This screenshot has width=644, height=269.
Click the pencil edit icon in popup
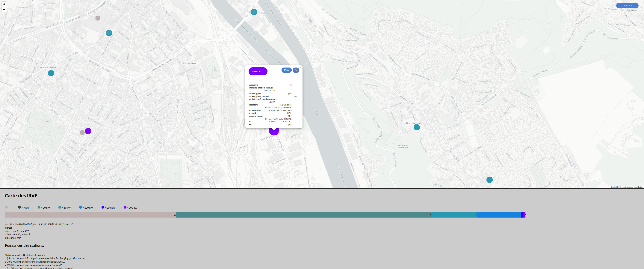click(x=296, y=70)
